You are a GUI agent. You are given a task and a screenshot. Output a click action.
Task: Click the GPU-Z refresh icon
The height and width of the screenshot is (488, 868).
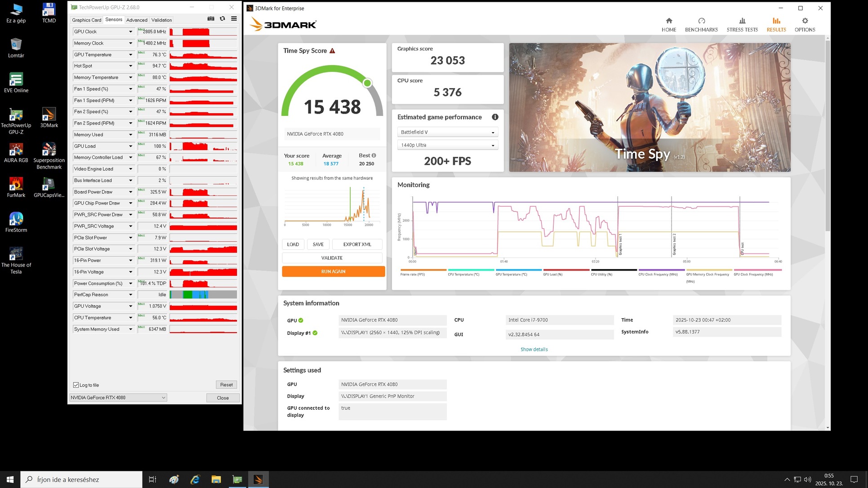[222, 19]
